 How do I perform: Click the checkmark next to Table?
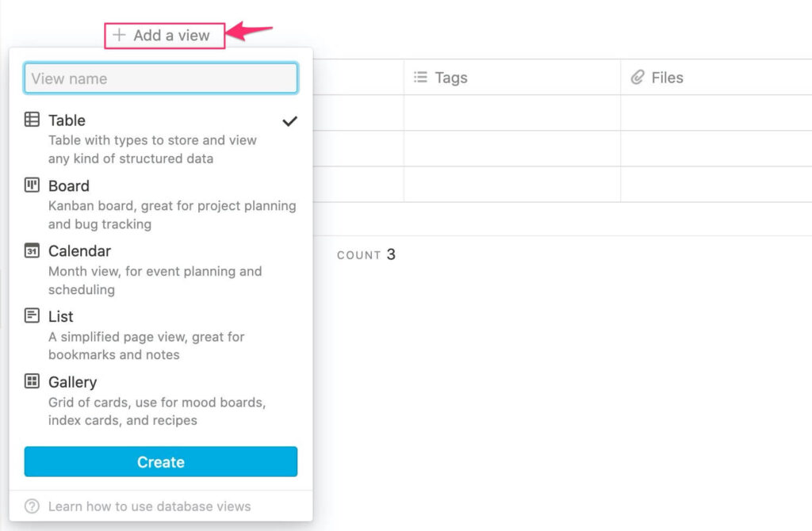290,121
